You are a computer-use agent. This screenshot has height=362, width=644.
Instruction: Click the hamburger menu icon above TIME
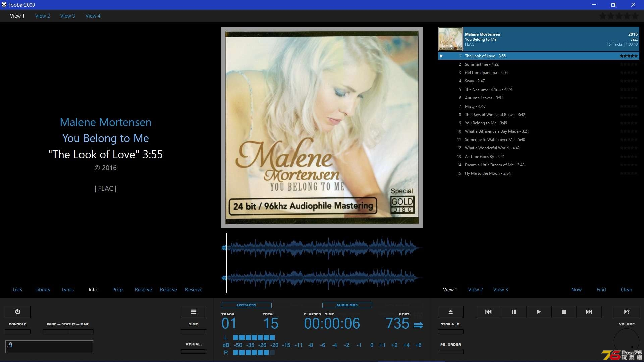(194, 312)
